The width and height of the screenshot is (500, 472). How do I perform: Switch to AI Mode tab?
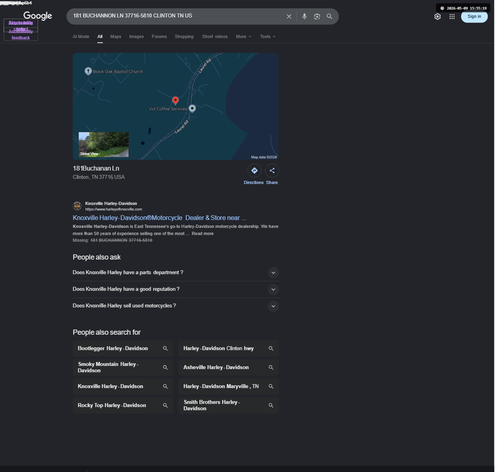81,37
